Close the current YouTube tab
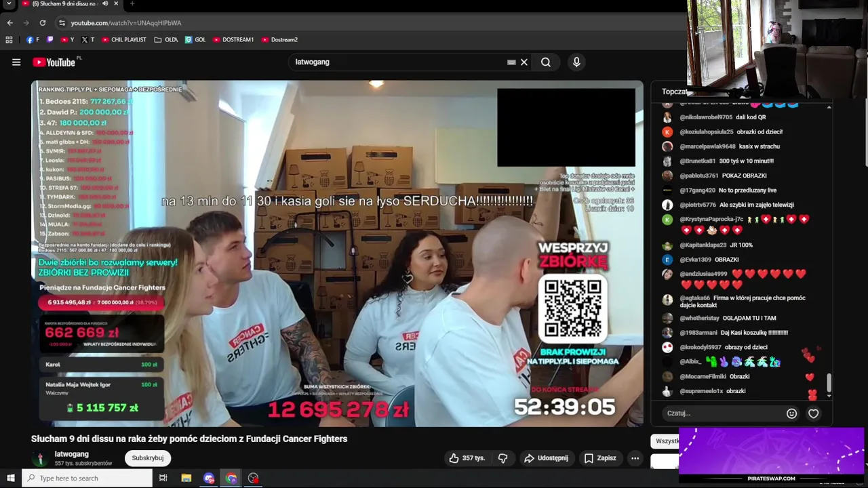The width and height of the screenshot is (868, 488). [x=116, y=3]
